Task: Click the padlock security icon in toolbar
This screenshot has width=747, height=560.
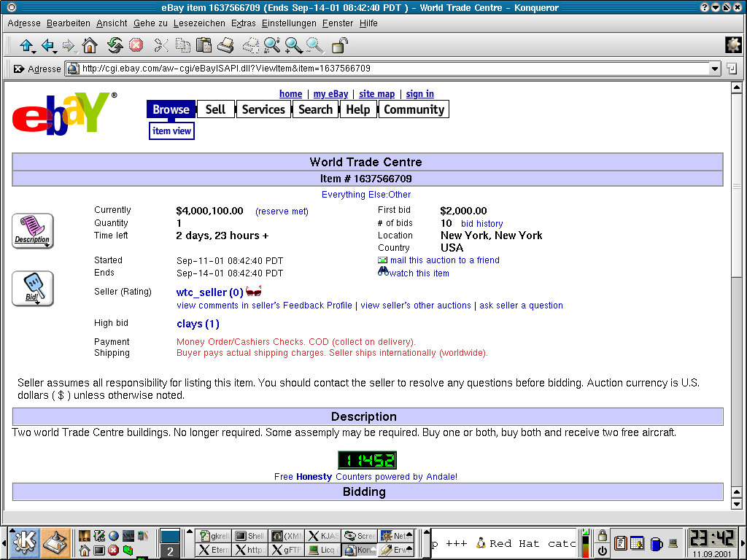Action: tap(340, 46)
